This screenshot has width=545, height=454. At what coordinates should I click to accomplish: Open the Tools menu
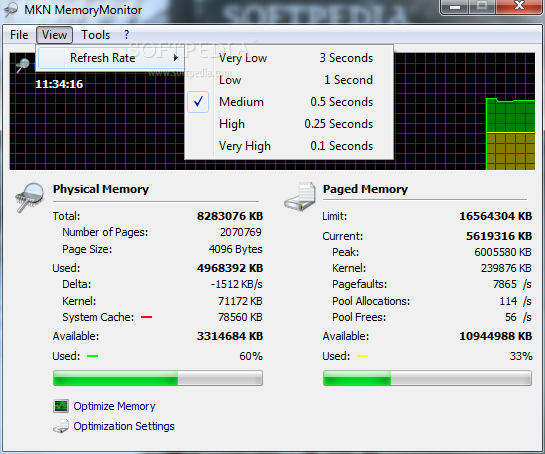click(x=96, y=35)
